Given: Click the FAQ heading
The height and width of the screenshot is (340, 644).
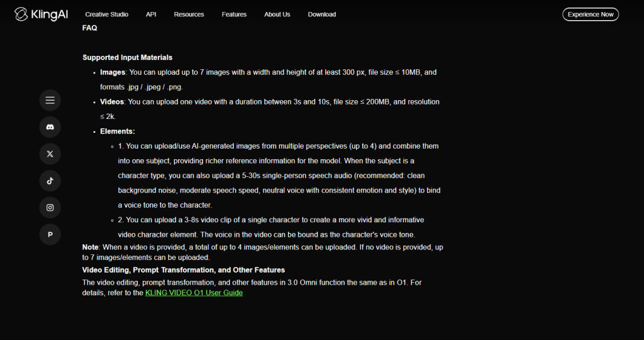Looking at the screenshot, I should (89, 28).
